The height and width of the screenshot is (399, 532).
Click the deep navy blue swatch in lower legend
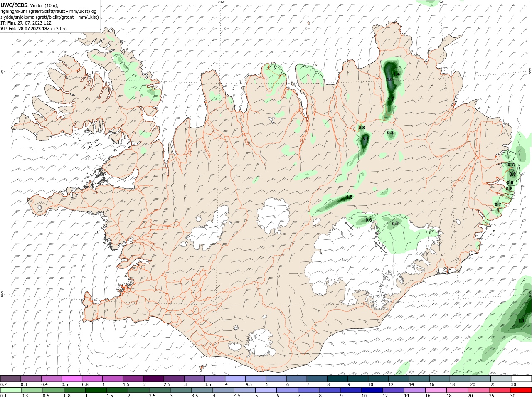(372, 390)
